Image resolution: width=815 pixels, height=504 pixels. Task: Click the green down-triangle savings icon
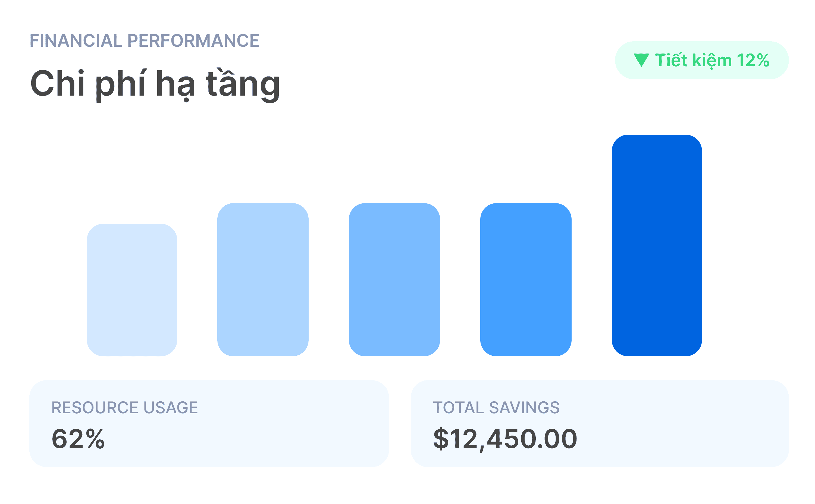(x=641, y=60)
